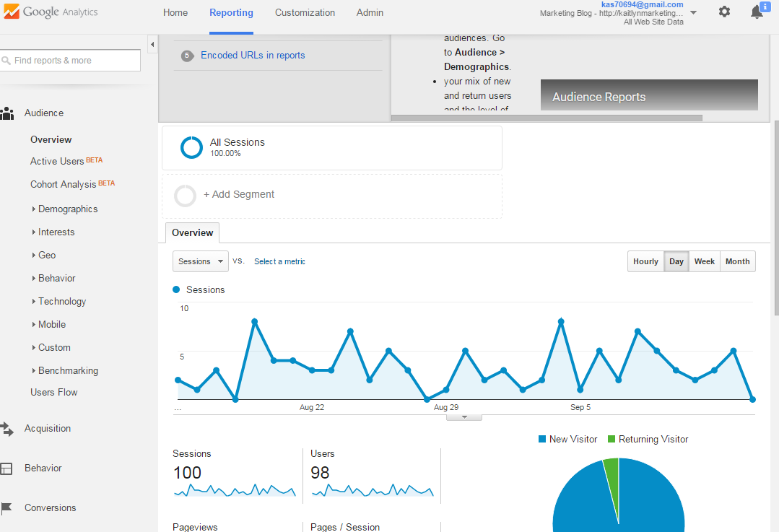Click the Add Segment grey ring icon
The height and width of the screenshot is (532, 779).
[186, 196]
